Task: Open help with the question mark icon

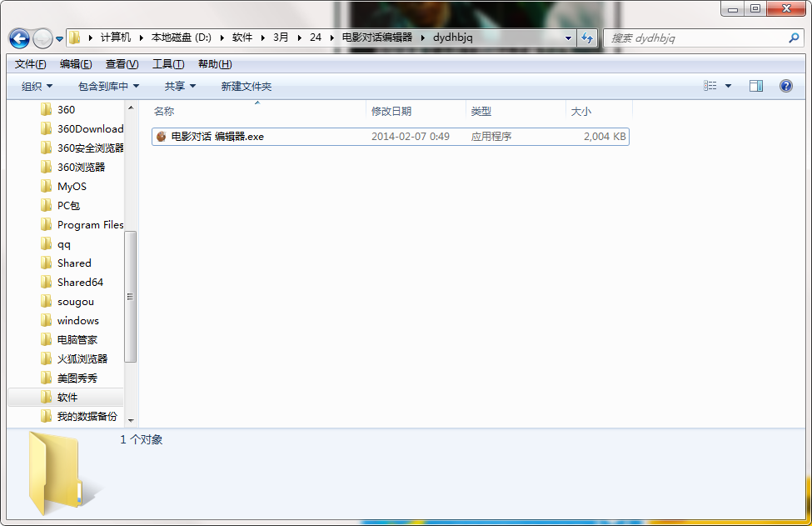Action: coord(785,86)
